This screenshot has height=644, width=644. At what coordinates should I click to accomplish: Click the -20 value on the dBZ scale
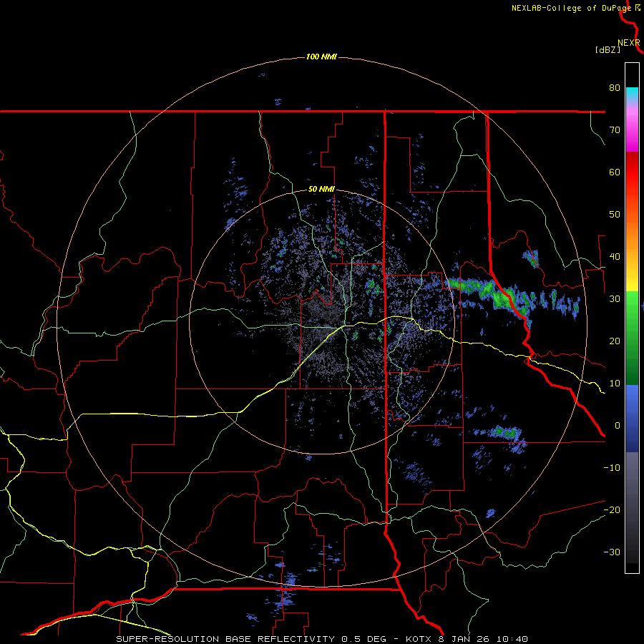tap(612, 509)
